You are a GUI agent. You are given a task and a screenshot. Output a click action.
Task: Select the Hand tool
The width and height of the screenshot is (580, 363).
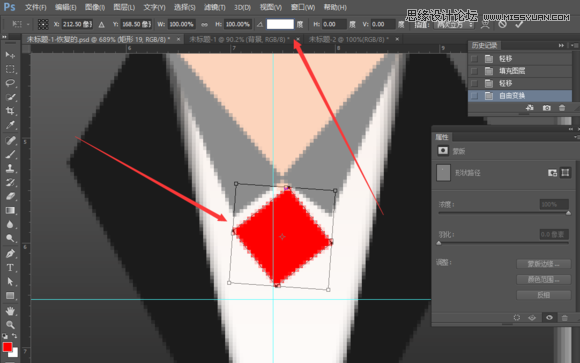10,311
